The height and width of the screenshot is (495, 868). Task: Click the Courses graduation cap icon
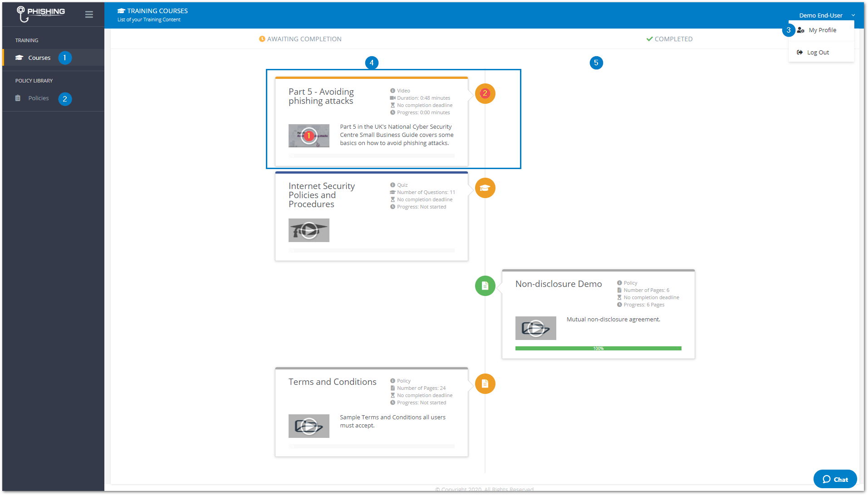click(19, 58)
